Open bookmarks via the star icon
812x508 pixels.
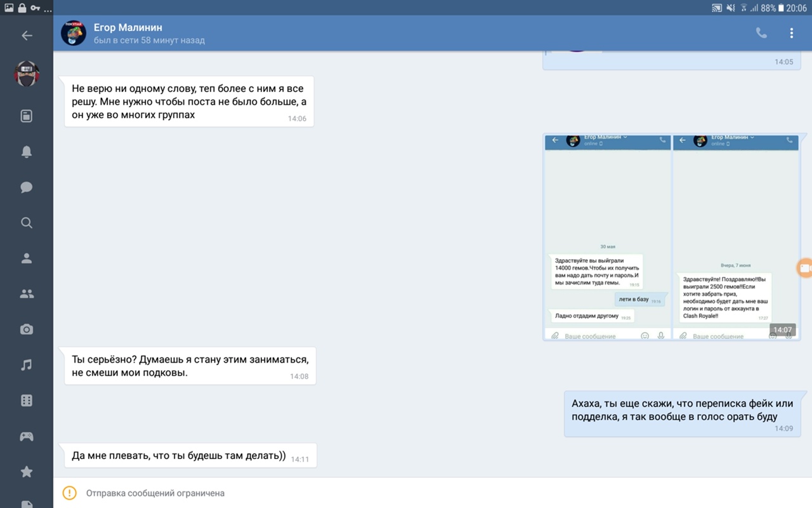(x=27, y=472)
